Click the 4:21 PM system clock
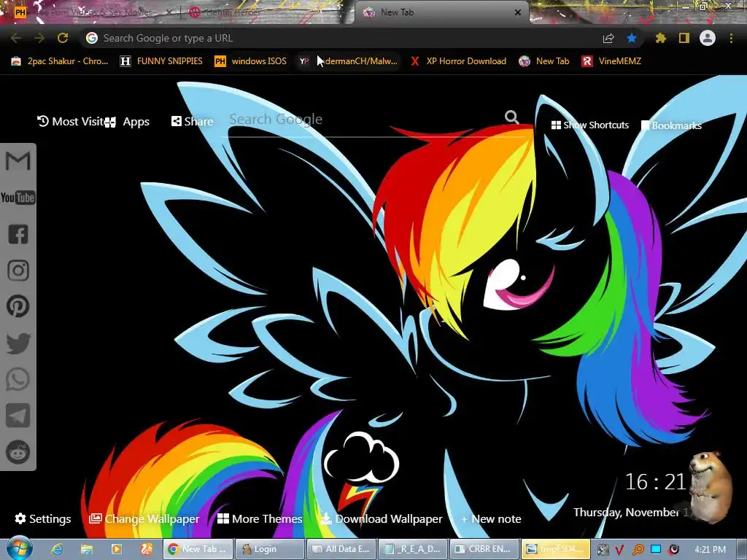Viewport: 747px width, 560px height. (710, 550)
